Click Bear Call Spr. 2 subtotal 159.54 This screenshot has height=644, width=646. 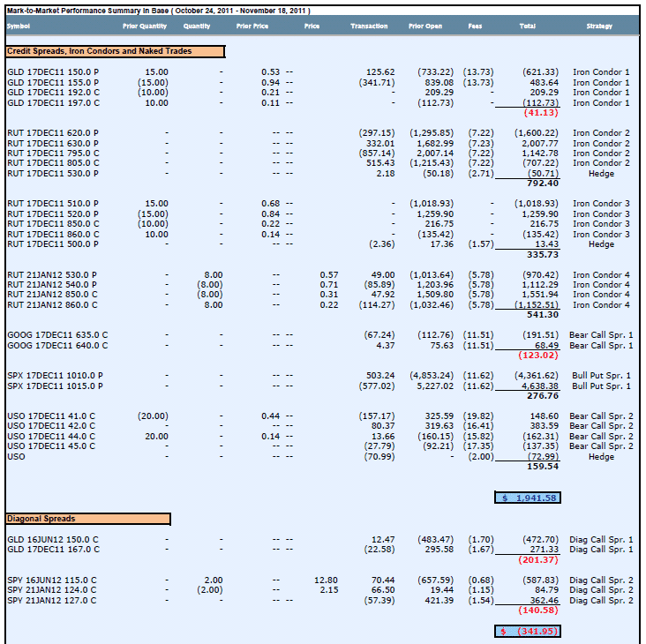tap(543, 467)
